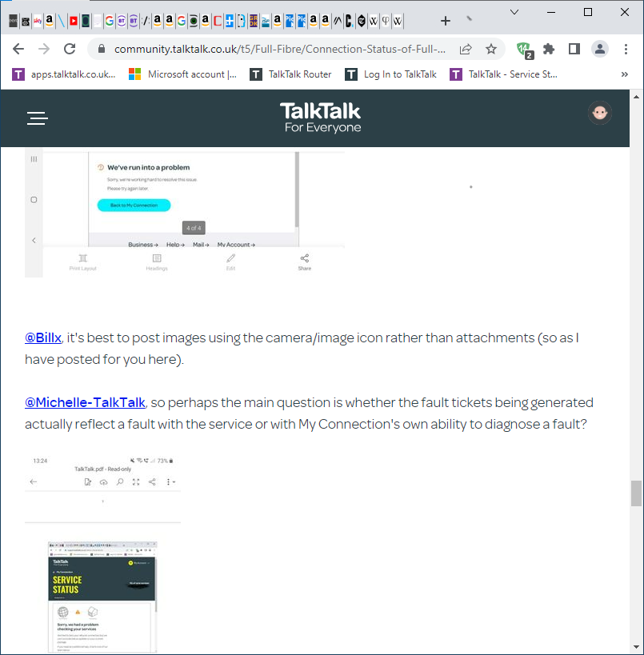
Task: Bookmark this page with the star icon
Action: (491, 49)
